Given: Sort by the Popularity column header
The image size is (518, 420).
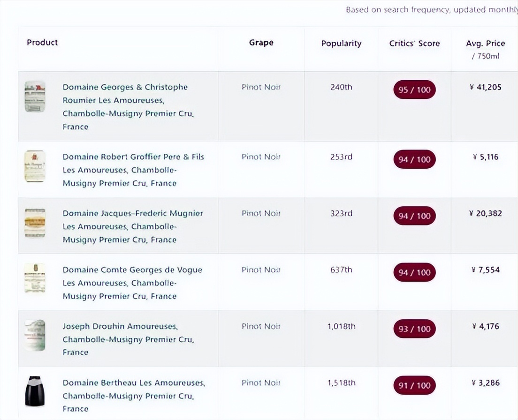Looking at the screenshot, I should [341, 44].
